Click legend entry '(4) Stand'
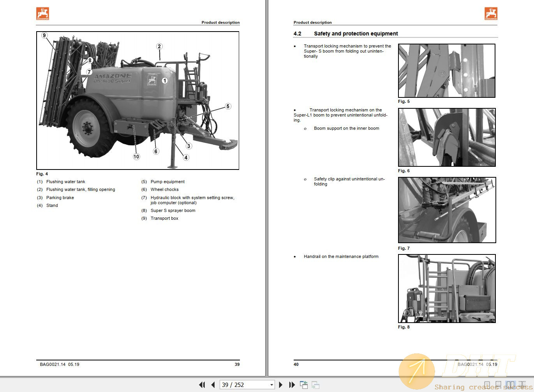This screenshot has height=392, width=534. [48, 205]
